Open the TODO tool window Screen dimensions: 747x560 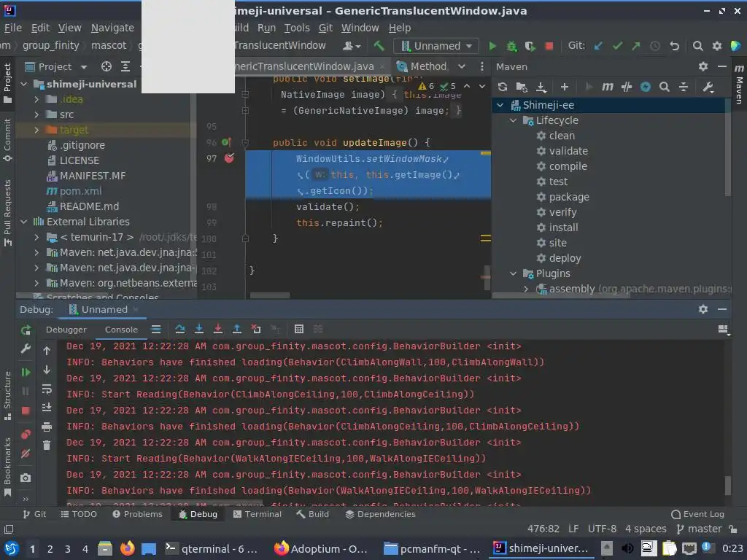click(x=79, y=514)
